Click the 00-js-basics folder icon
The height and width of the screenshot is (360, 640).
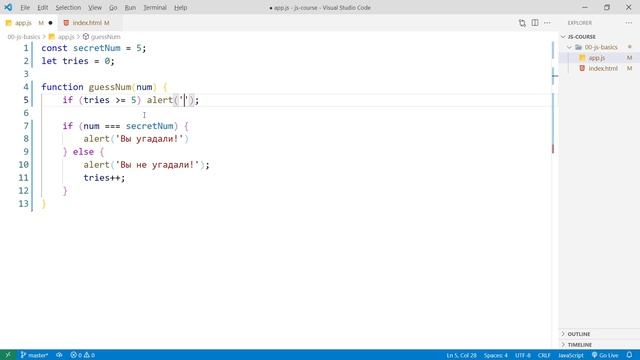click(x=578, y=47)
